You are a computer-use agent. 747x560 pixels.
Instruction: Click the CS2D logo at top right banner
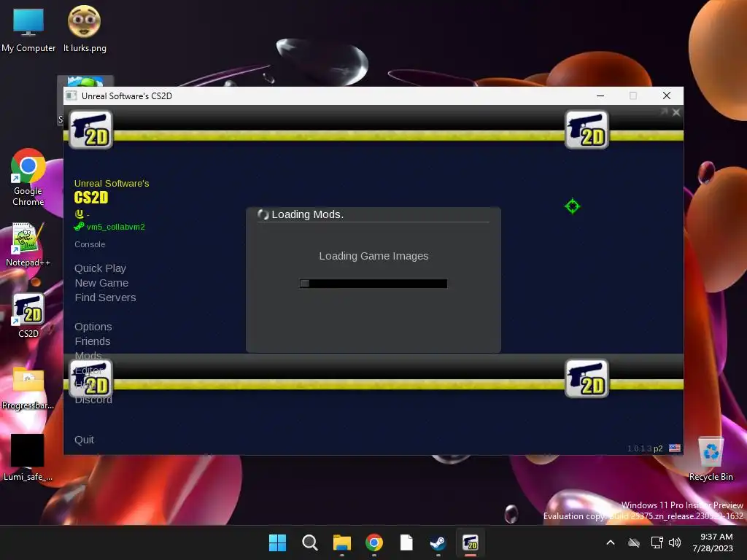point(587,130)
